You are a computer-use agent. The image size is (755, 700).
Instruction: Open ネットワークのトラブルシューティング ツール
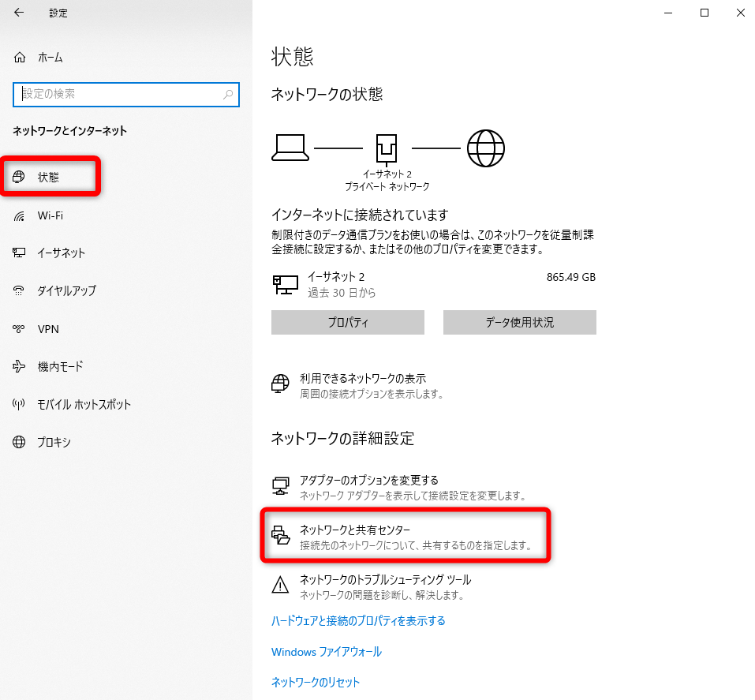386,579
